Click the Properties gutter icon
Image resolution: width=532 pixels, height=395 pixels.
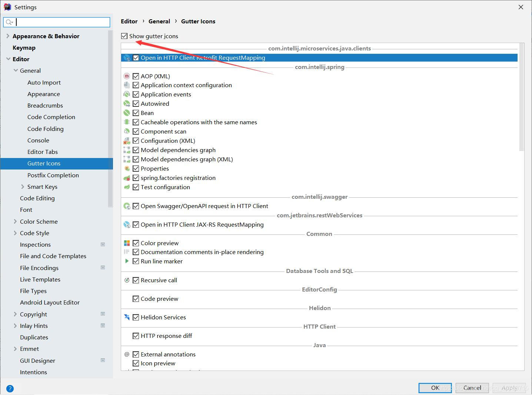(x=127, y=168)
